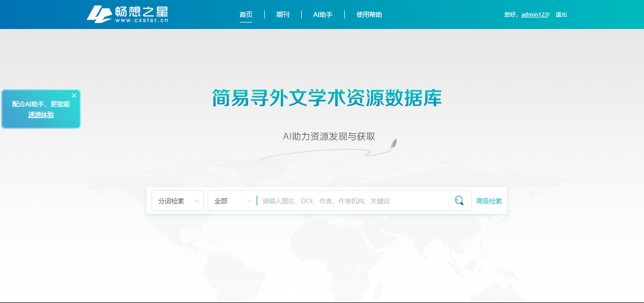644x303 pixels.
Task: Open the 全部 field filter dropdown
Action: point(232,201)
